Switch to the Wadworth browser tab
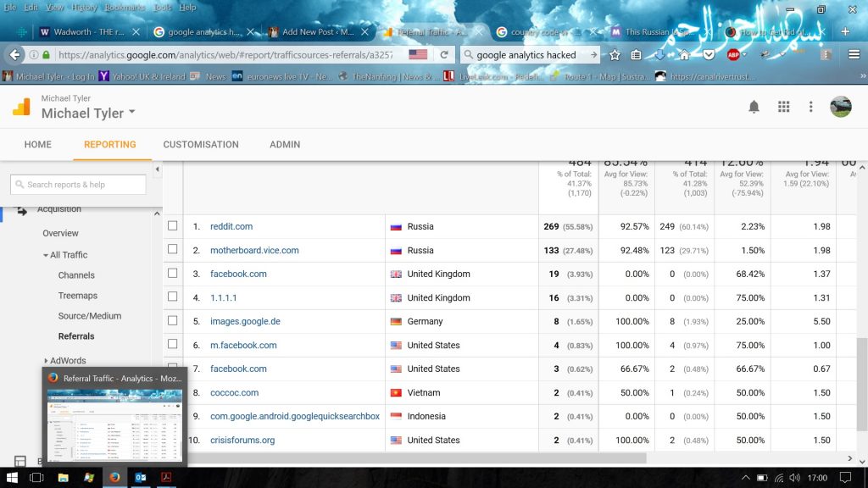Viewport: 868px width, 488px height. 88,32
